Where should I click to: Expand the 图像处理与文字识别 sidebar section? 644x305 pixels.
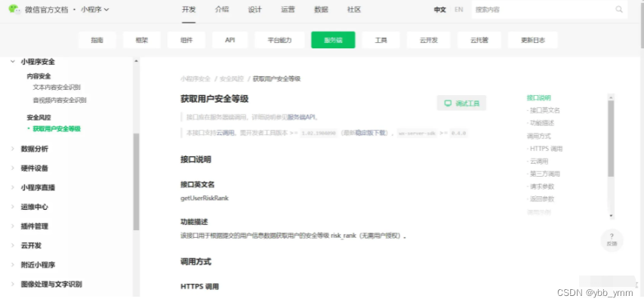click(x=12, y=284)
